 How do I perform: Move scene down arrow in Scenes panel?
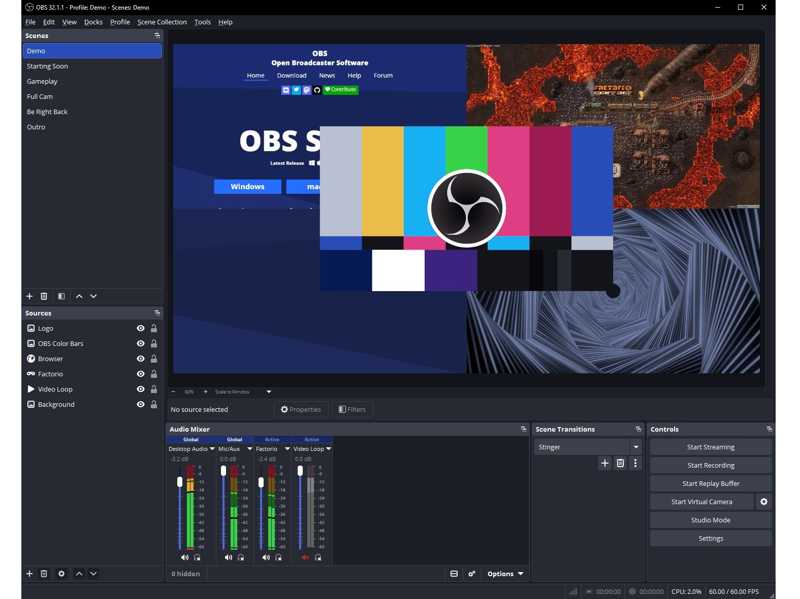click(93, 296)
